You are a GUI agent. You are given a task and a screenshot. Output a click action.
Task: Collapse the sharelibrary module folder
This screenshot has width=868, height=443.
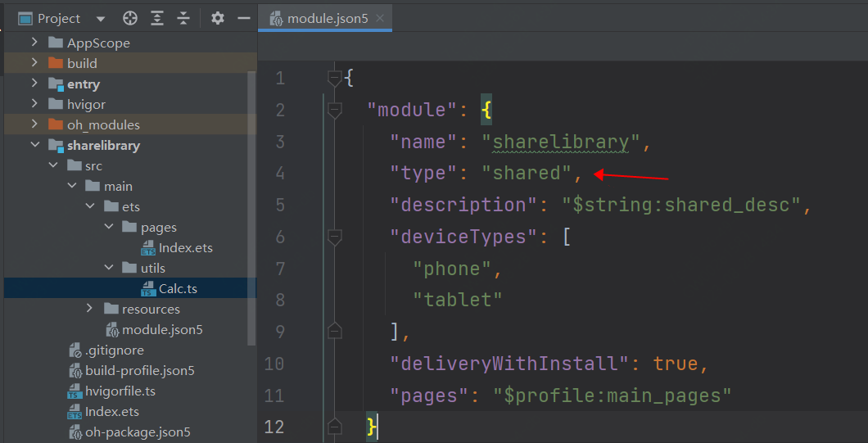[34, 145]
